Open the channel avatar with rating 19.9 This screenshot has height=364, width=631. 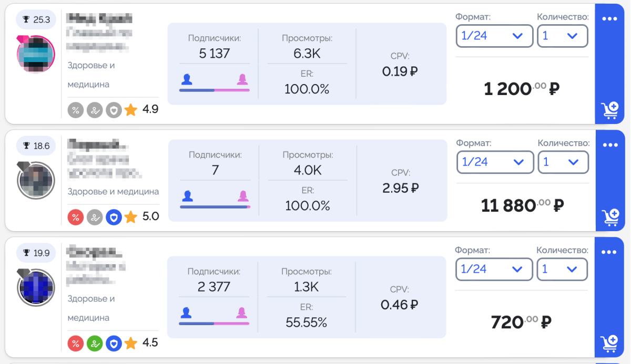(36, 287)
